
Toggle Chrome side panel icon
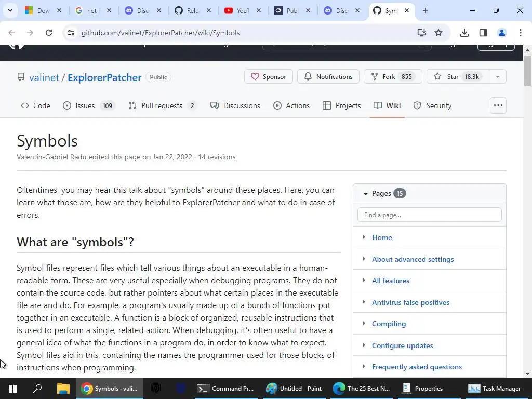click(x=483, y=33)
